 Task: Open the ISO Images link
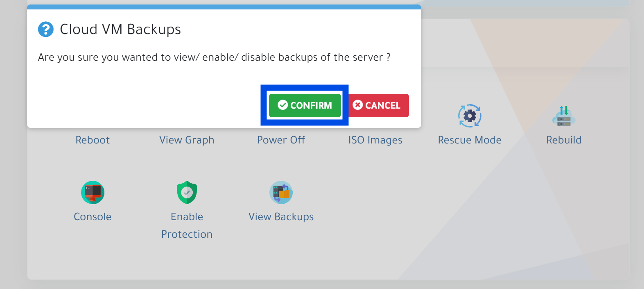tap(375, 140)
